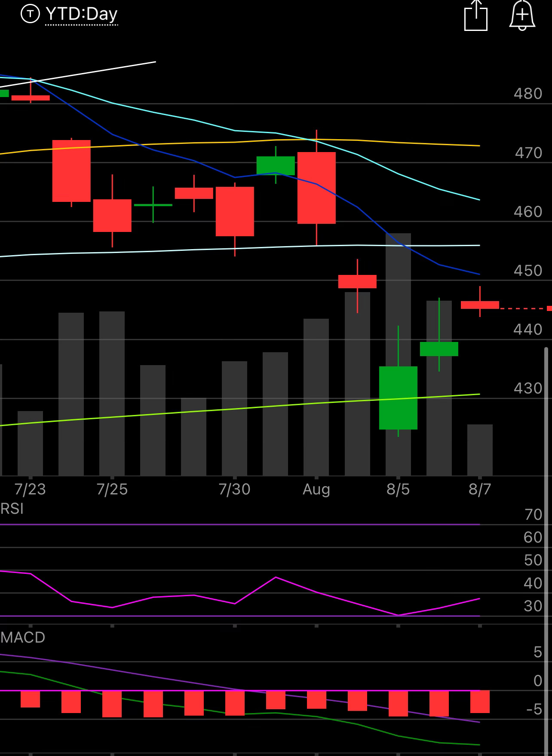The height and width of the screenshot is (756, 552).
Task: Tap the RSI 70 level label
Action: point(533,515)
